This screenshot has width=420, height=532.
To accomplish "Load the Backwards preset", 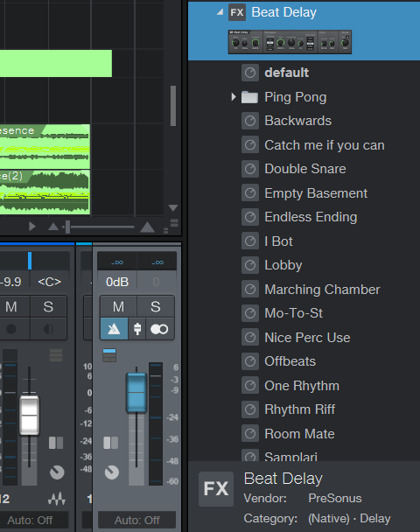I will pyautogui.click(x=297, y=121).
